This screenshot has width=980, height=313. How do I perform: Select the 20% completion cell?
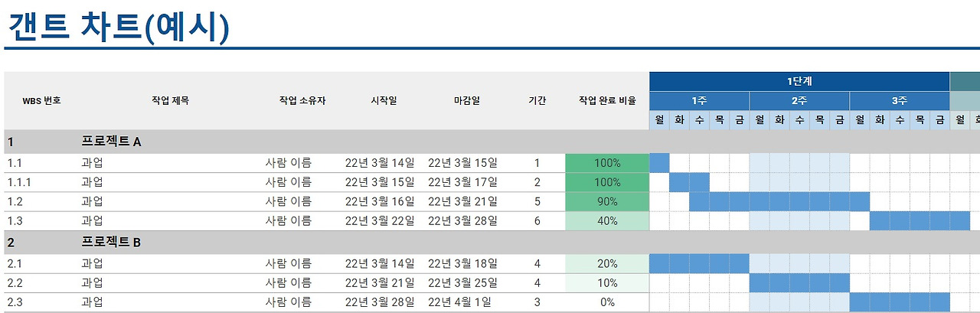point(607,263)
